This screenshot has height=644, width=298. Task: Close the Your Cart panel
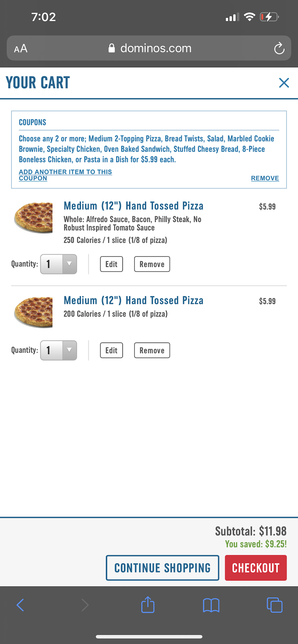click(x=284, y=83)
